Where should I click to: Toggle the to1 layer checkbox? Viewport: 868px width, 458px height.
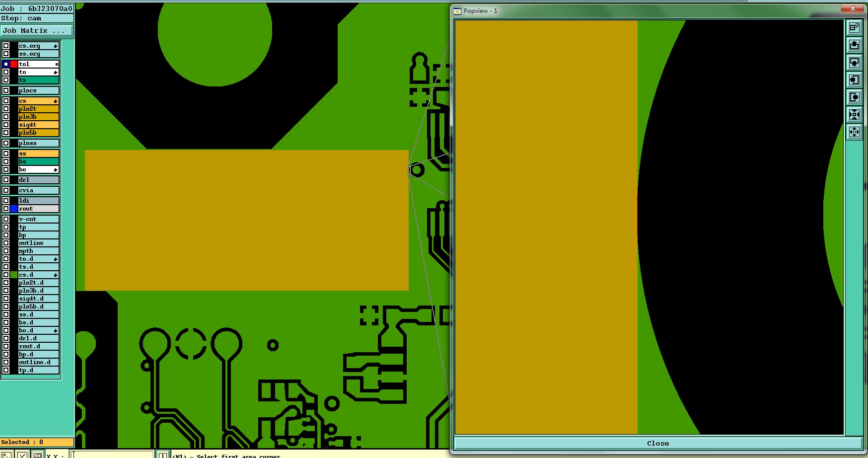[6, 64]
